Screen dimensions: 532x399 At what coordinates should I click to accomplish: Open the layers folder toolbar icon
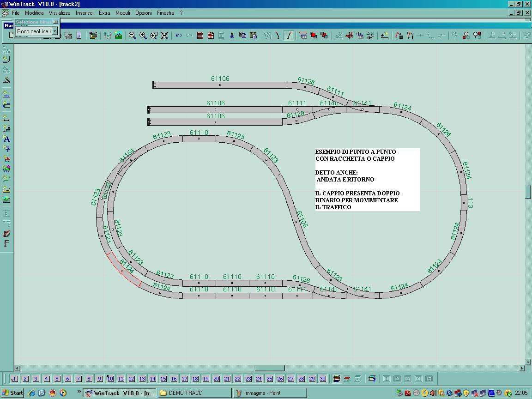click(x=93, y=35)
